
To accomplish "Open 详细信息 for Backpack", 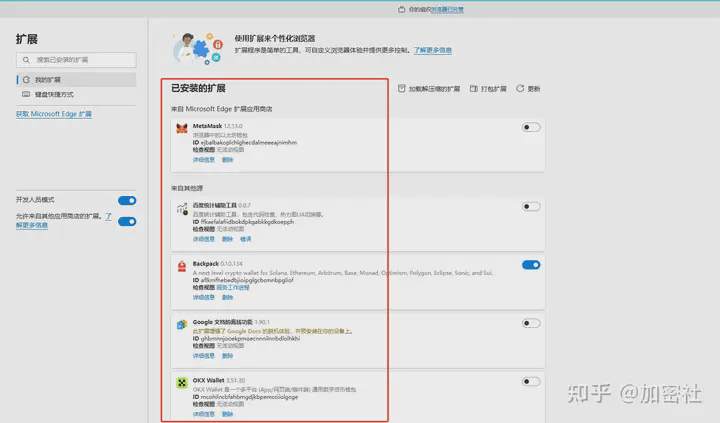I will click(203, 298).
